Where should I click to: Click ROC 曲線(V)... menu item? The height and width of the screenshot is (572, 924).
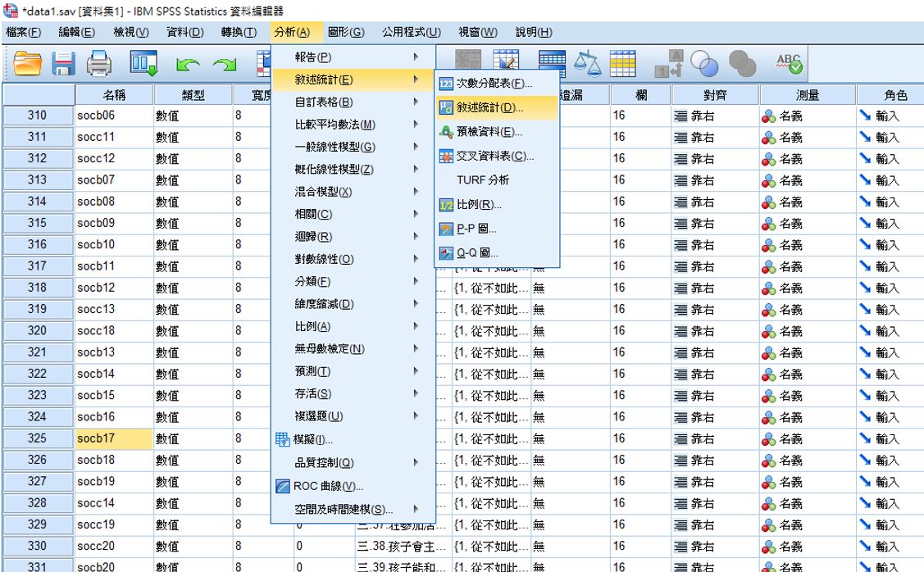[328, 486]
